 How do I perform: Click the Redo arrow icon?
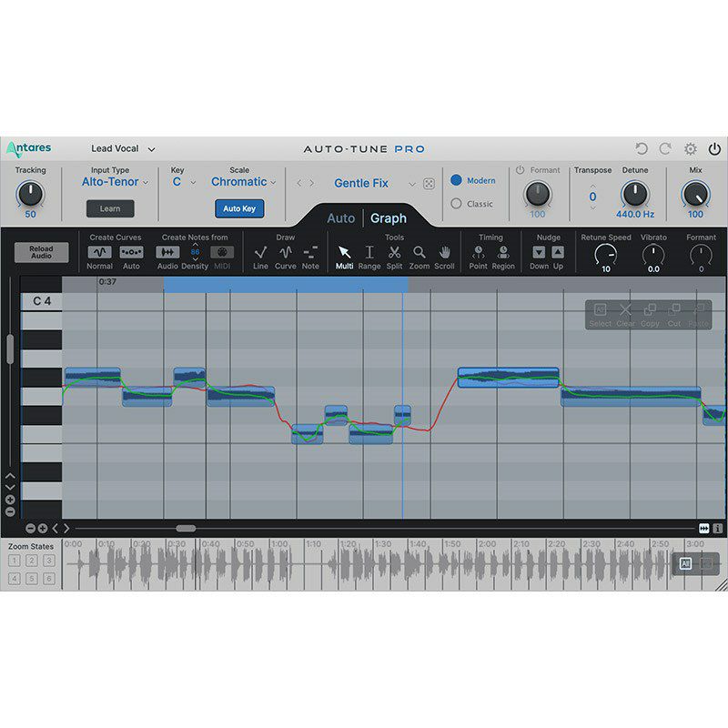[x=665, y=148]
